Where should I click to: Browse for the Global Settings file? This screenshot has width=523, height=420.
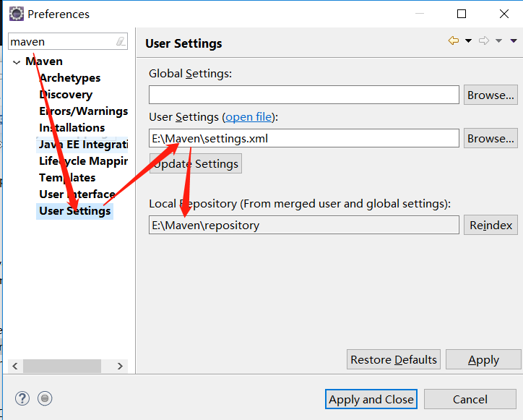[490, 95]
